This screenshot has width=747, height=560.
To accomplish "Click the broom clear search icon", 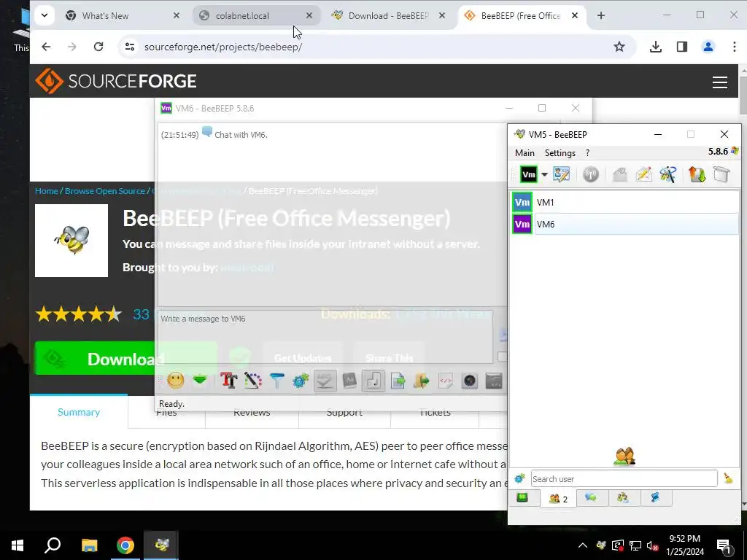I will point(728,478).
